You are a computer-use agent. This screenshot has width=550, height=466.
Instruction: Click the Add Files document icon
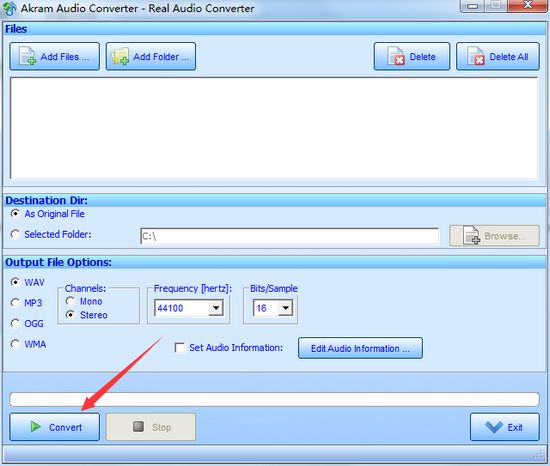pos(27,56)
